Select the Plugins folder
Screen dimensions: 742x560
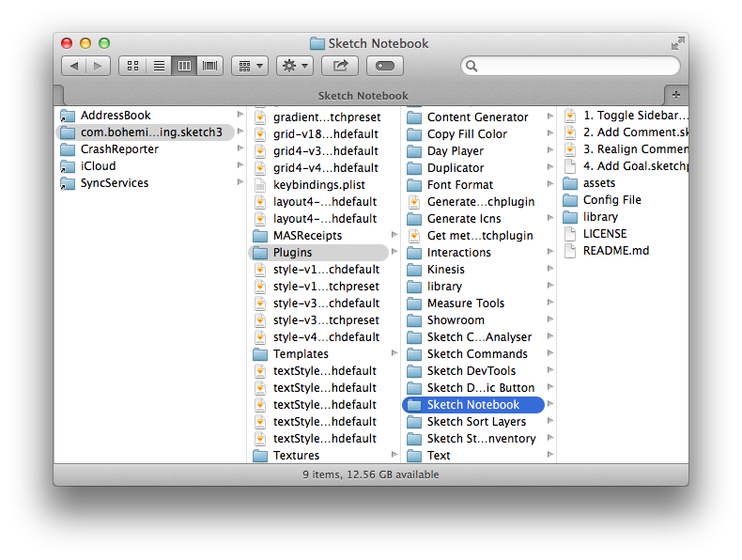point(319,253)
